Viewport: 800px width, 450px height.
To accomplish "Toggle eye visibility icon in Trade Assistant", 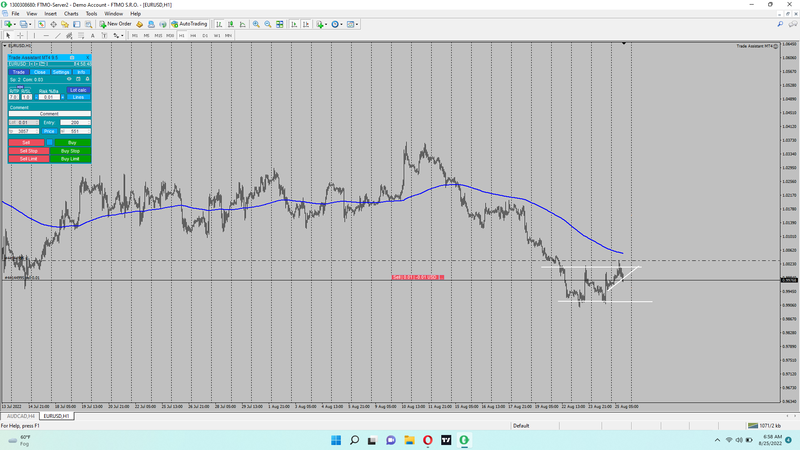I will [69, 79].
